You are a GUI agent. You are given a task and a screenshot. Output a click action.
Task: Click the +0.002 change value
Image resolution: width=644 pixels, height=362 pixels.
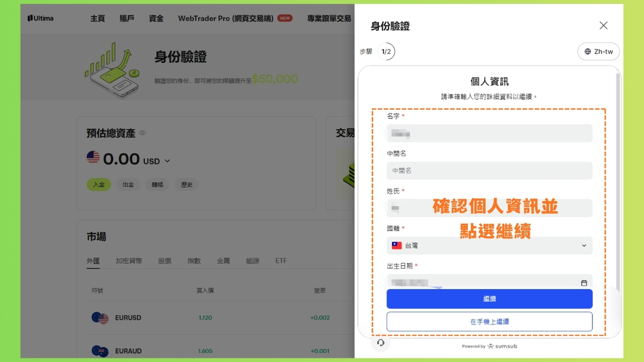coord(320,318)
